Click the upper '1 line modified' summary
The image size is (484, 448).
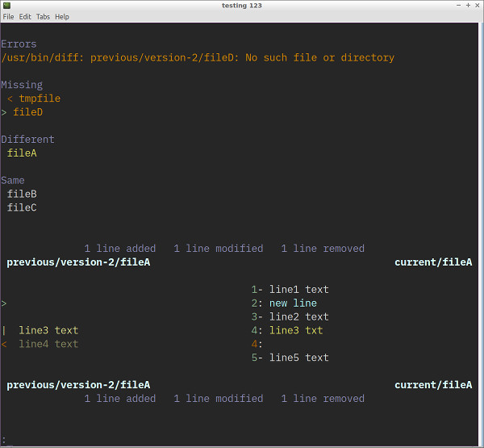point(219,249)
